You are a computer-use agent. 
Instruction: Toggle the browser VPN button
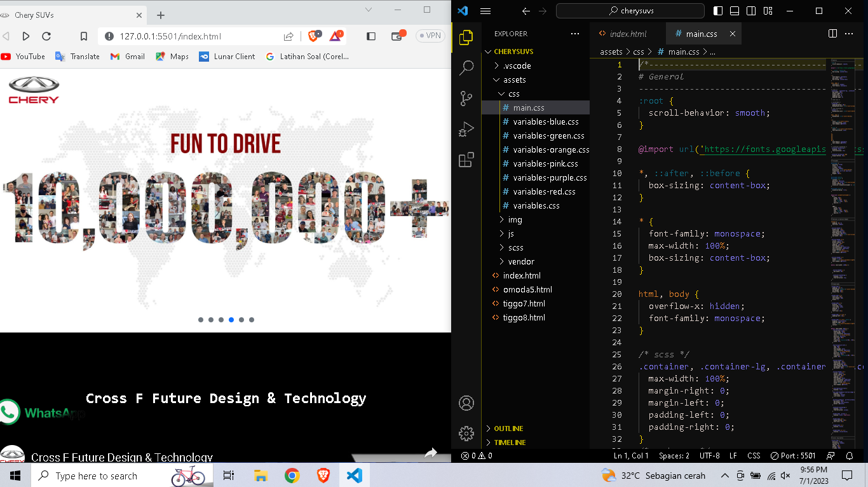point(430,36)
